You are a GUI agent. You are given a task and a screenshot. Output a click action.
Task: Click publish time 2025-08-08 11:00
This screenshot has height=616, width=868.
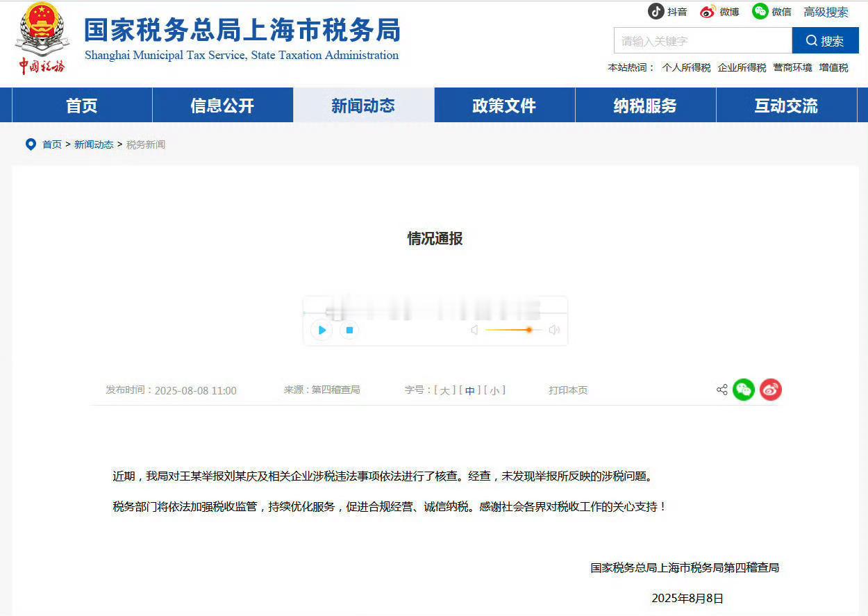(x=195, y=390)
